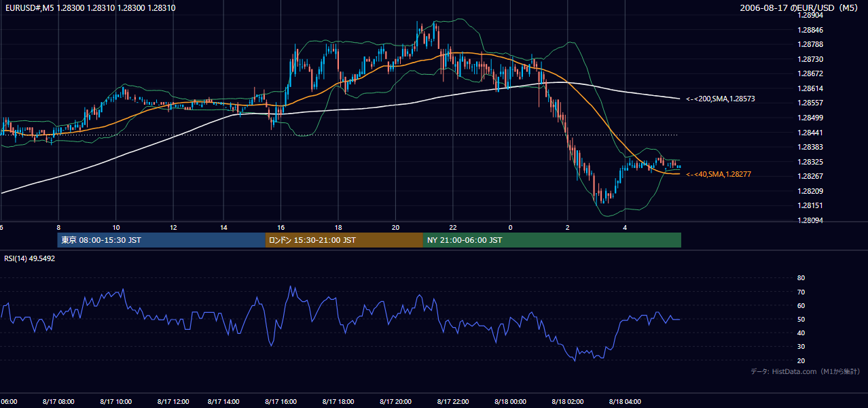Viewport: 868px width, 408px height.
Task: Click price scale value 1.28151
Action: tap(810, 205)
